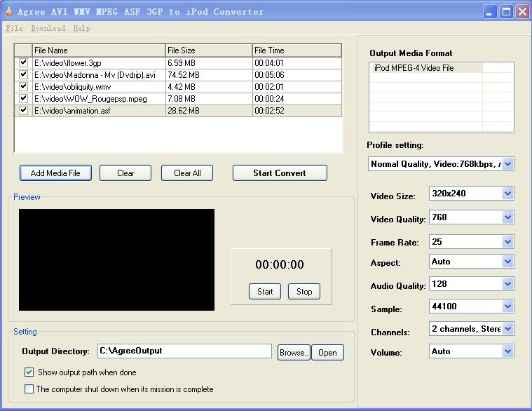Click the app flame icon in title bar

coord(8,11)
